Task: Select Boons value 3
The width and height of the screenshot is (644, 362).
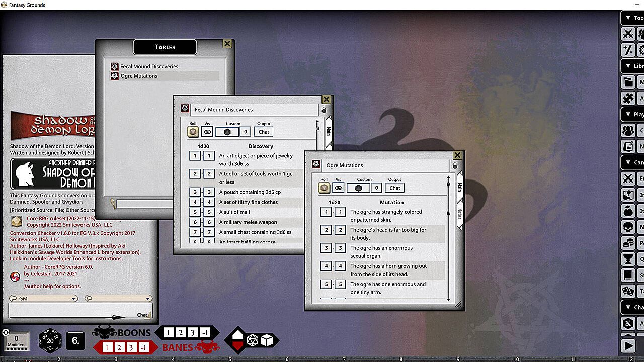Action: pos(193,333)
